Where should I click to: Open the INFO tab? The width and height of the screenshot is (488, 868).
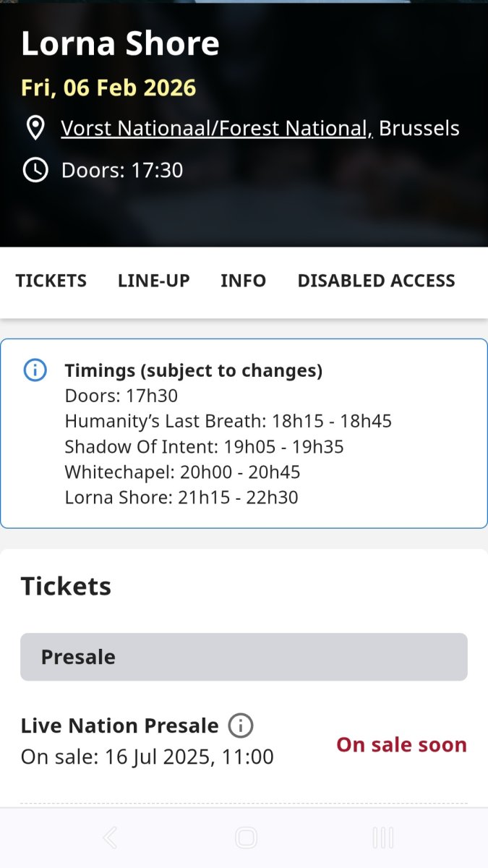click(x=244, y=281)
